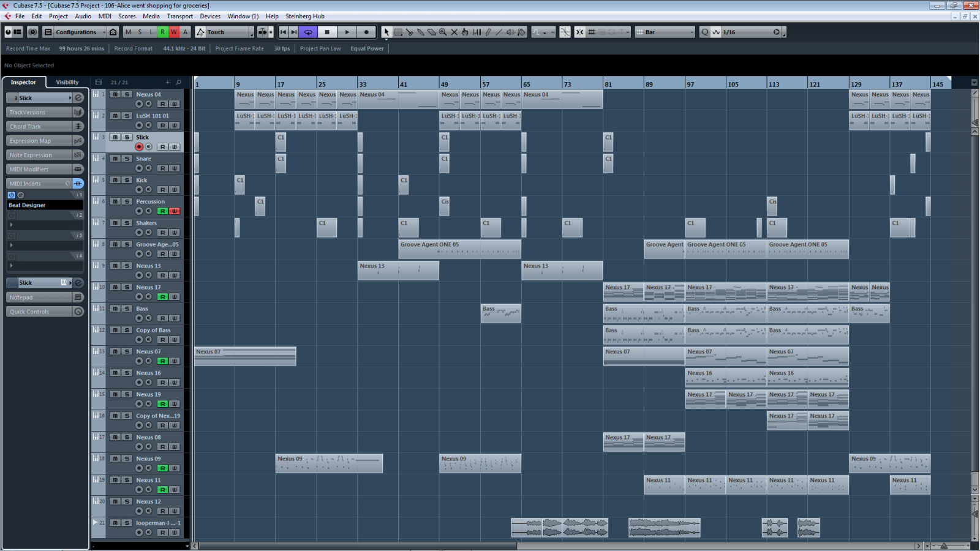Toggle the Cycle loop button
The image size is (980, 551).
coord(308,32)
